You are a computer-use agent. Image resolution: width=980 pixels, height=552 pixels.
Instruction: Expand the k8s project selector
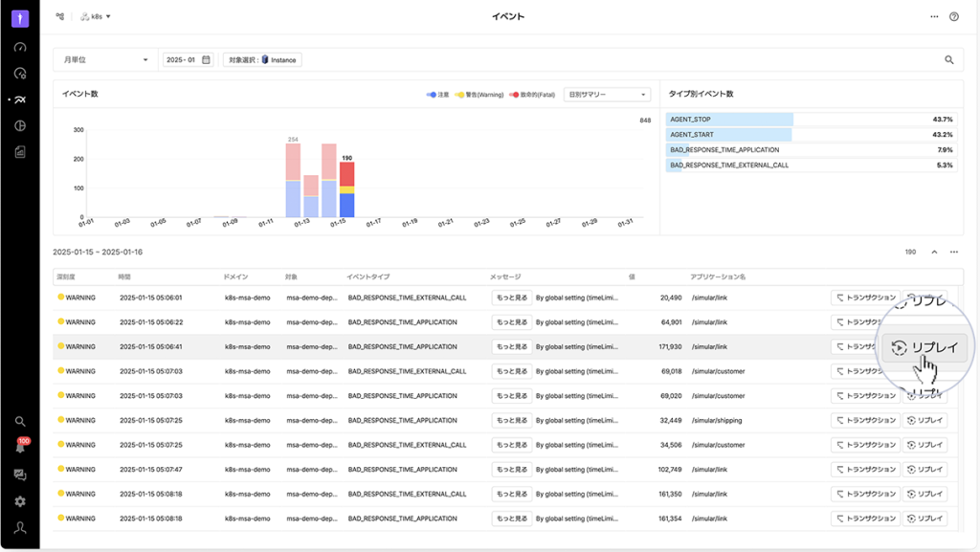click(x=97, y=16)
